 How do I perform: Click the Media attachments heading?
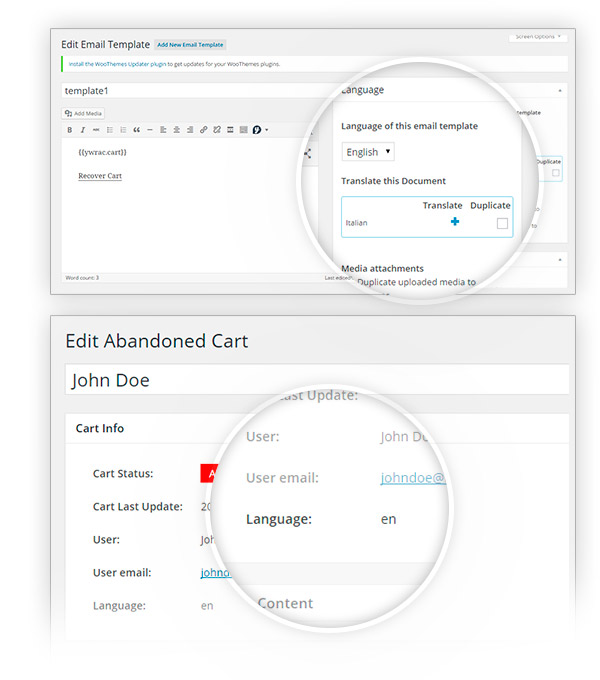[x=382, y=268]
